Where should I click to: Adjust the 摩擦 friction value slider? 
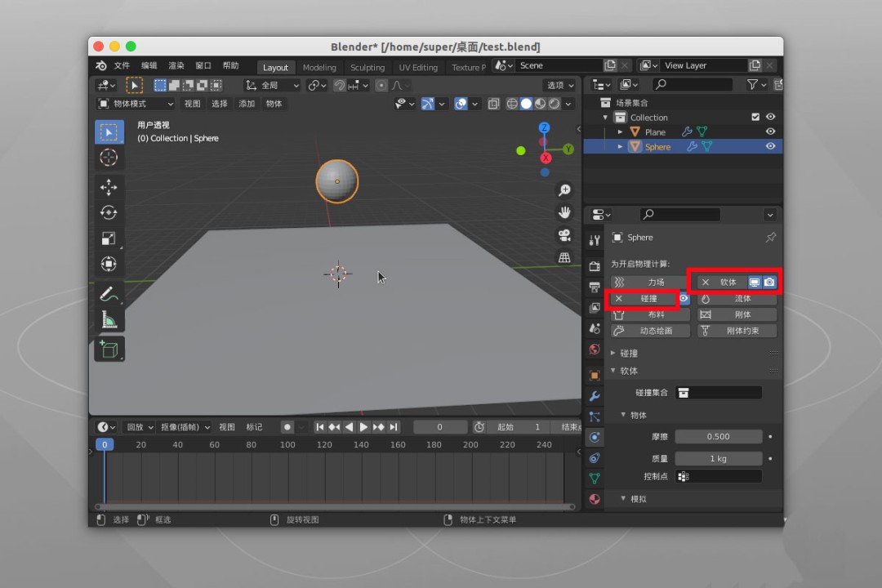(717, 436)
